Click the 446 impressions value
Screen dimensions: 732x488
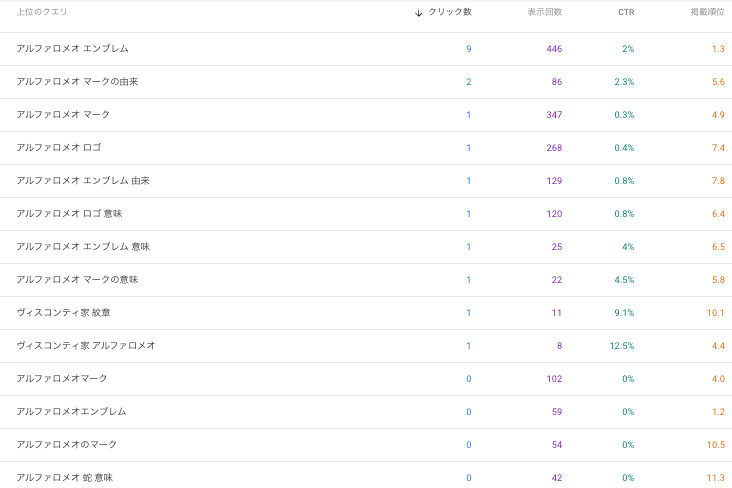[554, 49]
